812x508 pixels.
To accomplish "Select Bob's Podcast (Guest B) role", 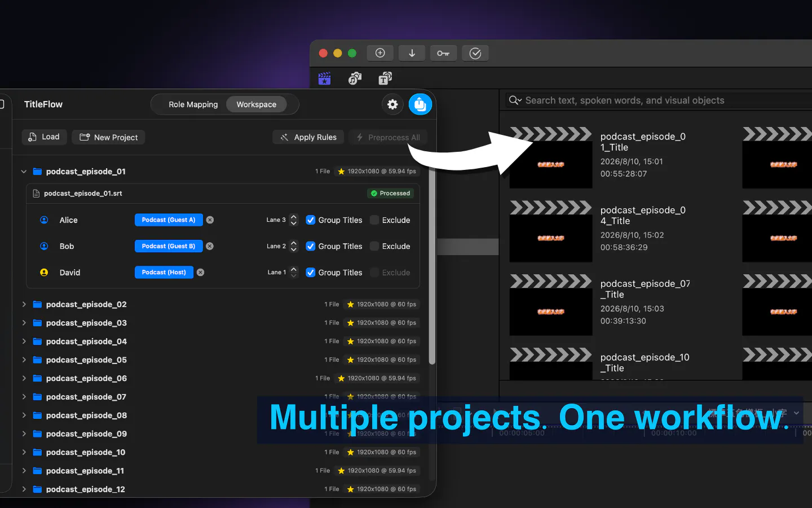I will coord(169,246).
